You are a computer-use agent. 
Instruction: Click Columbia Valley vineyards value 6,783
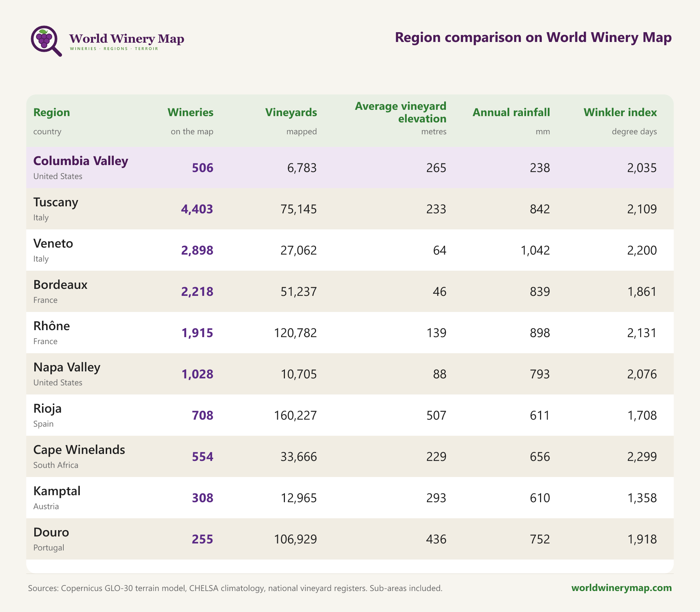click(302, 168)
